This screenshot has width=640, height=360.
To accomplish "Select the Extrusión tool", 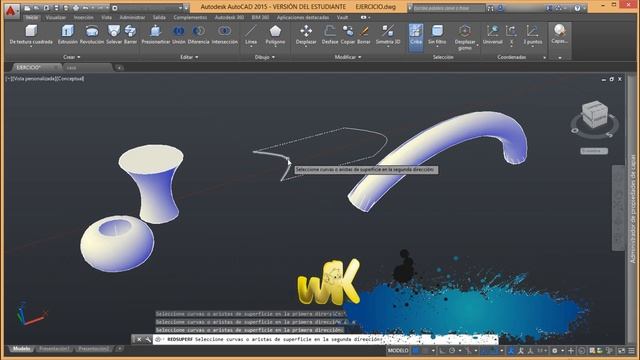I will tap(67, 34).
